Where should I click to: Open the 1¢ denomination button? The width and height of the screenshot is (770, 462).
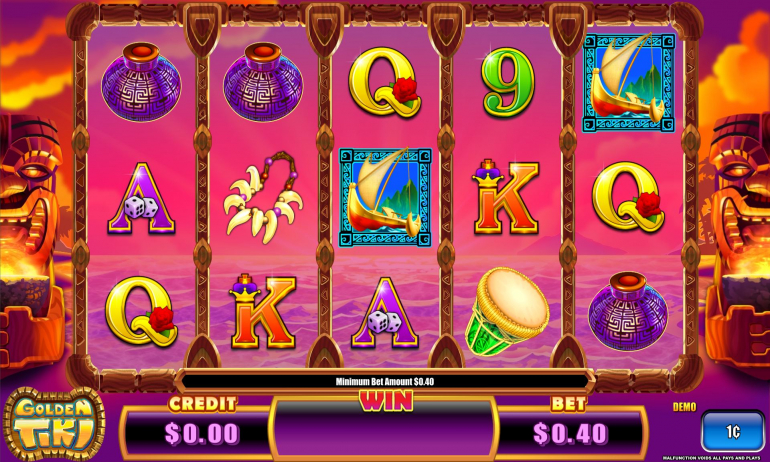[732, 432]
